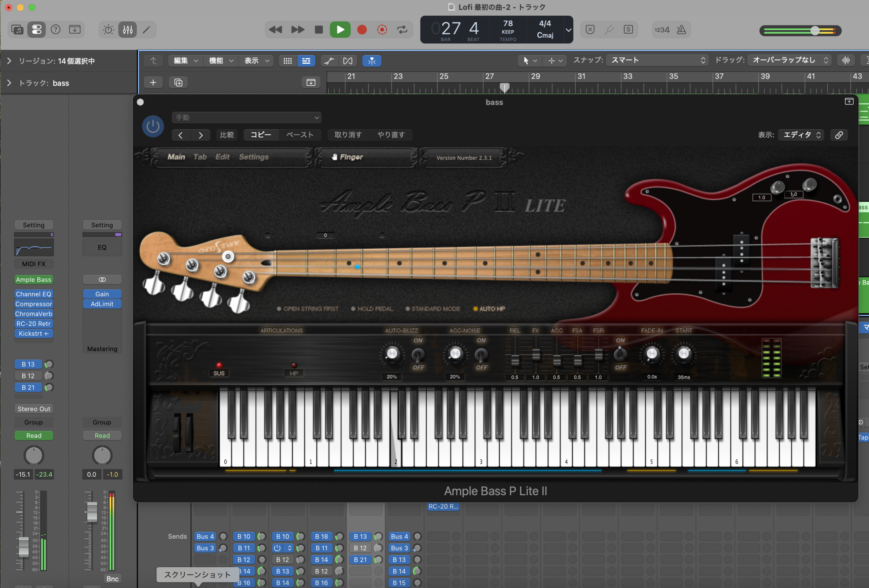Click the plug-in link chain icon
869x588 pixels.
point(839,135)
